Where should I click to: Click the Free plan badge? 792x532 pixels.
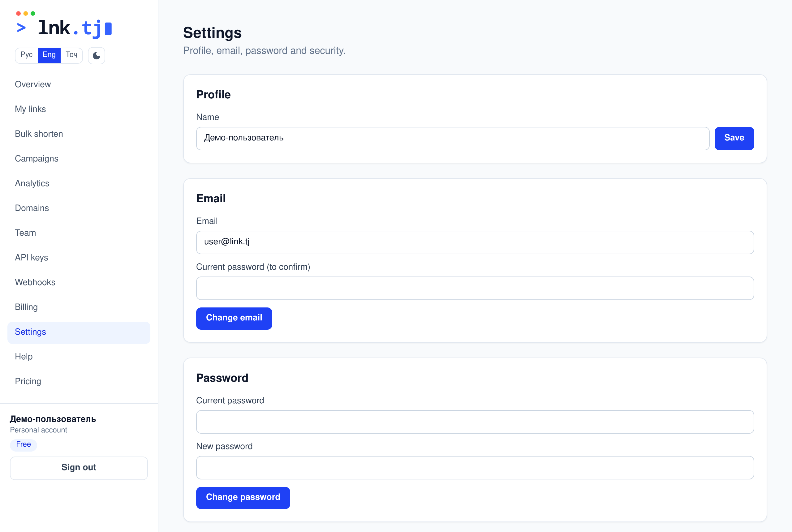tap(24, 444)
